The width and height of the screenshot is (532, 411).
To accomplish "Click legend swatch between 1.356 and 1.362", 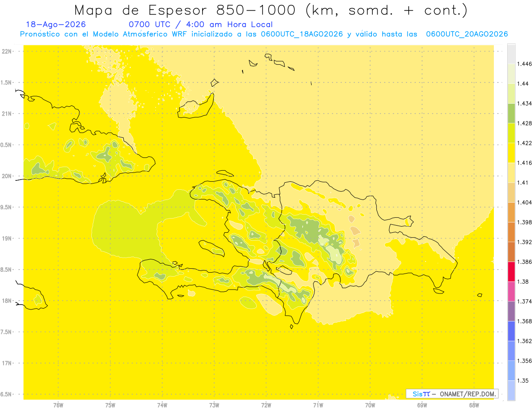I will (x=512, y=350).
